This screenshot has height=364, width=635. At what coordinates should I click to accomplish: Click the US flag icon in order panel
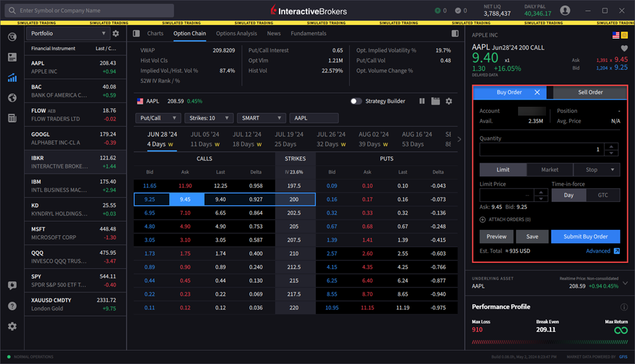coord(615,35)
